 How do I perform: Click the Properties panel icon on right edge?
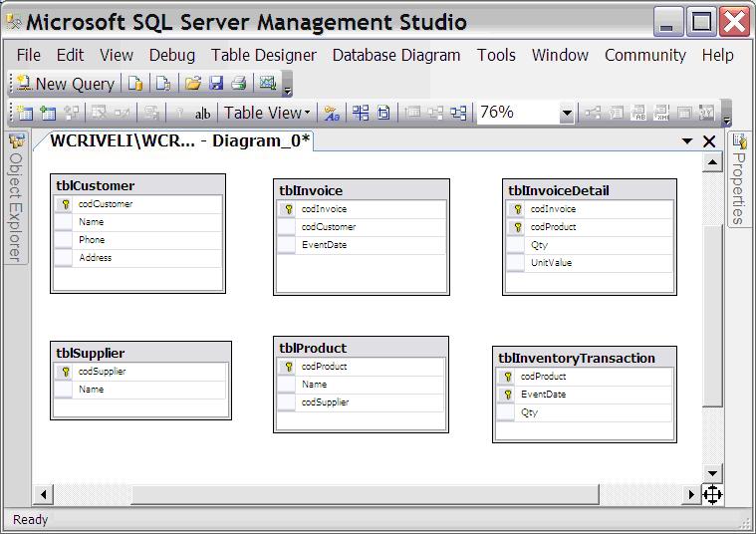point(738,140)
